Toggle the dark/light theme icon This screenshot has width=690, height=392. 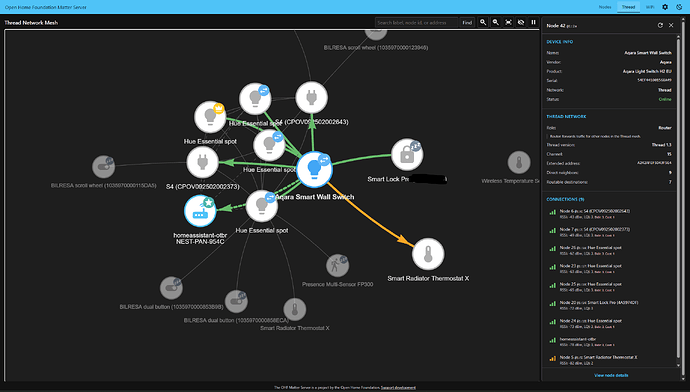[x=679, y=7]
